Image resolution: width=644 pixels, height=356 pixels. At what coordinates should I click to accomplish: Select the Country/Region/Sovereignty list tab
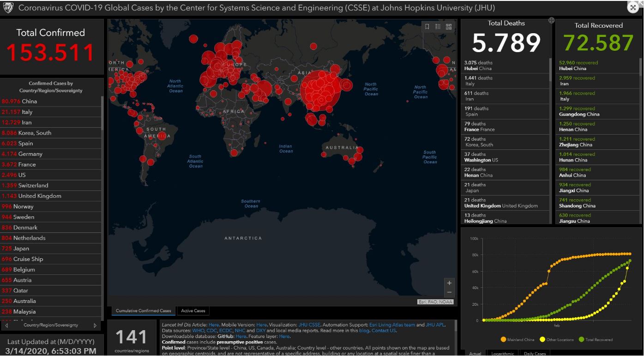[x=51, y=325]
